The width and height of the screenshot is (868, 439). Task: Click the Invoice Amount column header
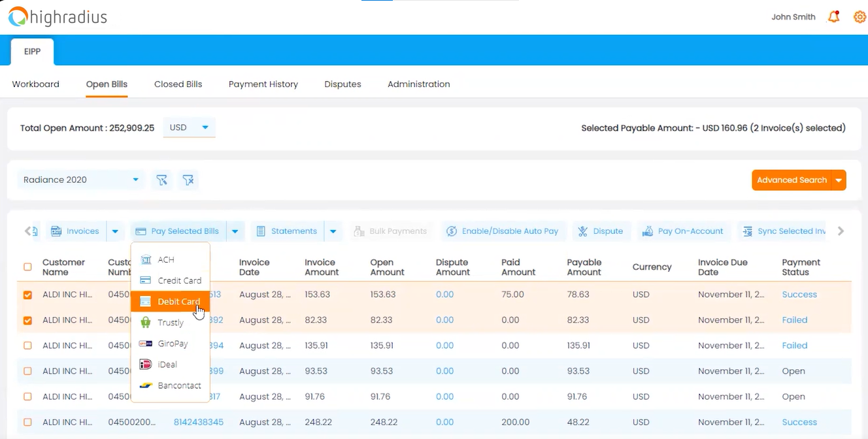click(x=322, y=267)
